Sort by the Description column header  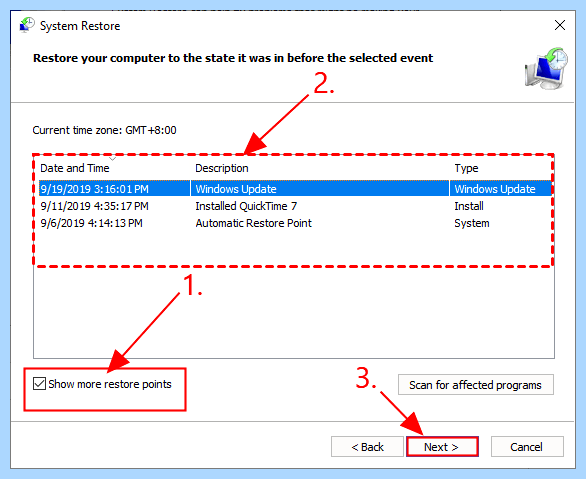click(x=222, y=168)
